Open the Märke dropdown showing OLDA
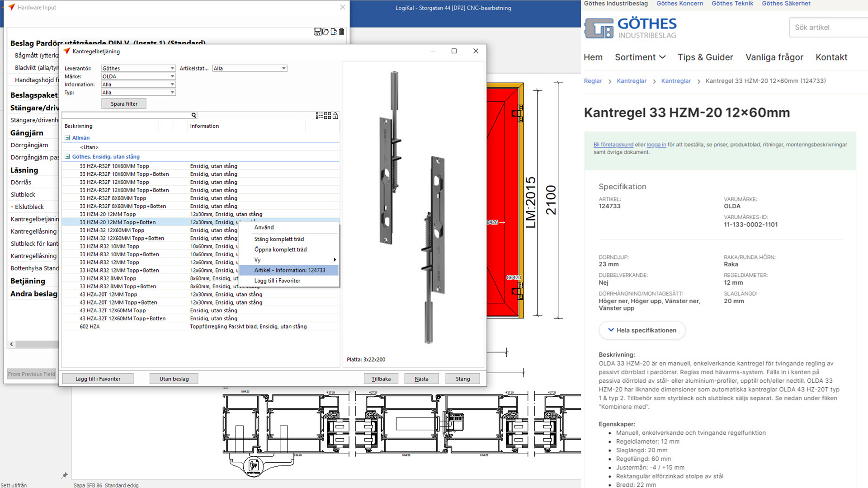868x488 pixels. click(138, 76)
